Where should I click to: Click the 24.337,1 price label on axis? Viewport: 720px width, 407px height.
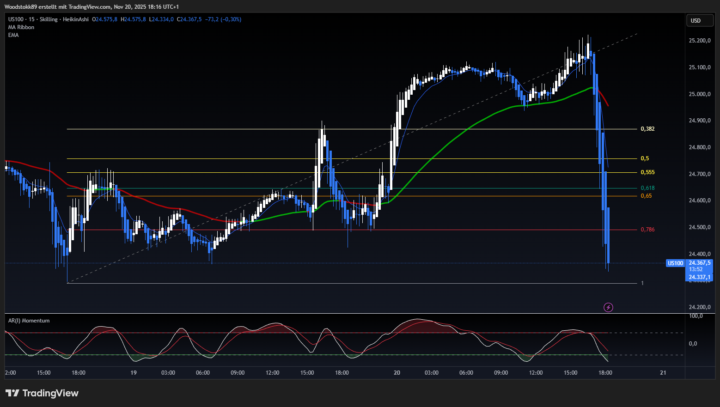(697, 276)
